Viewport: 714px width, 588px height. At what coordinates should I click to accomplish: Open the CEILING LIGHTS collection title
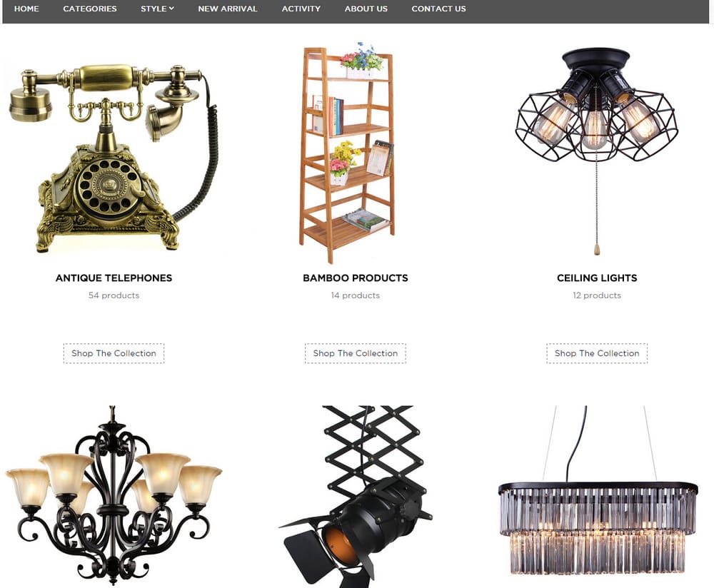pyautogui.click(x=597, y=278)
